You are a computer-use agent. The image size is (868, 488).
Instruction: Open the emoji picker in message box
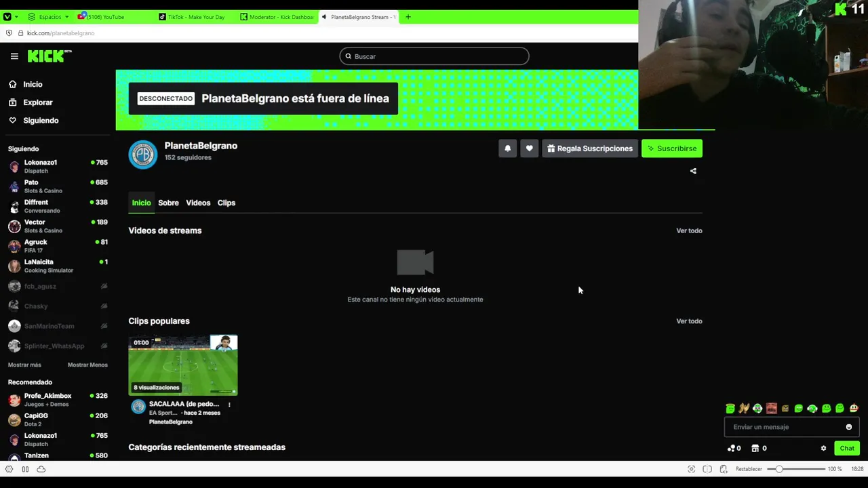click(848, 427)
